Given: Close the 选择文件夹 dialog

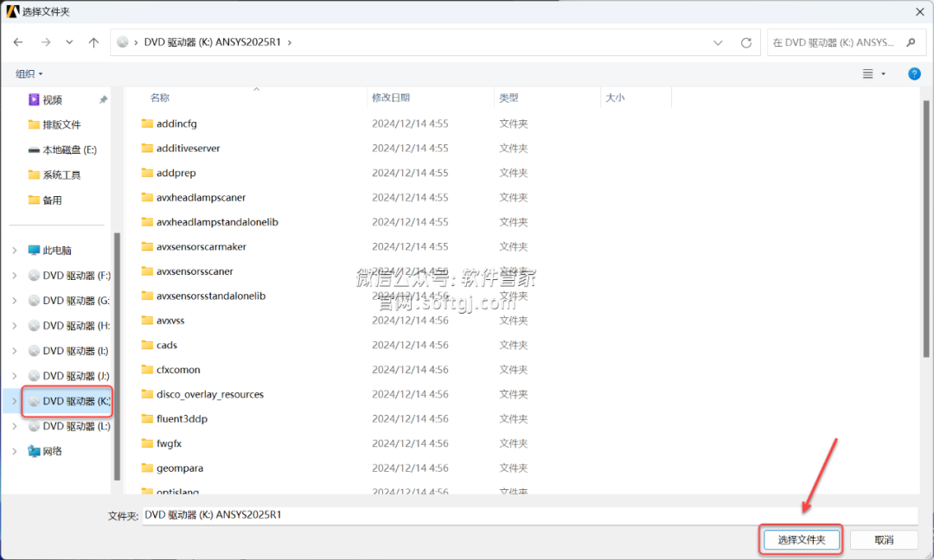Looking at the screenshot, I should click(x=919, y=11).
